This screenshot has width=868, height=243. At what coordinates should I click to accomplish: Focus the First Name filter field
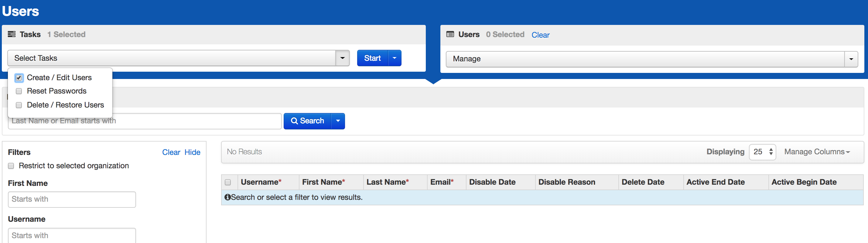[x=72, y=199]
